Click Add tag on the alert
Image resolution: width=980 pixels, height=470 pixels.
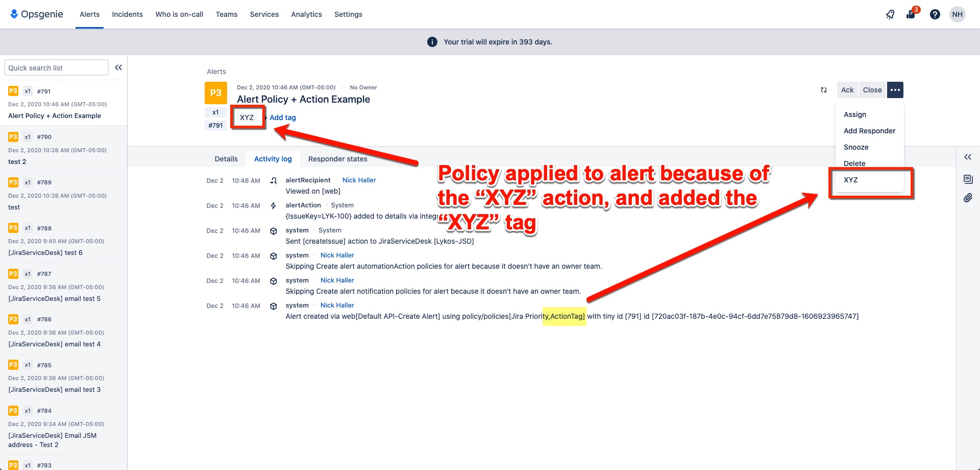(281, 117)
